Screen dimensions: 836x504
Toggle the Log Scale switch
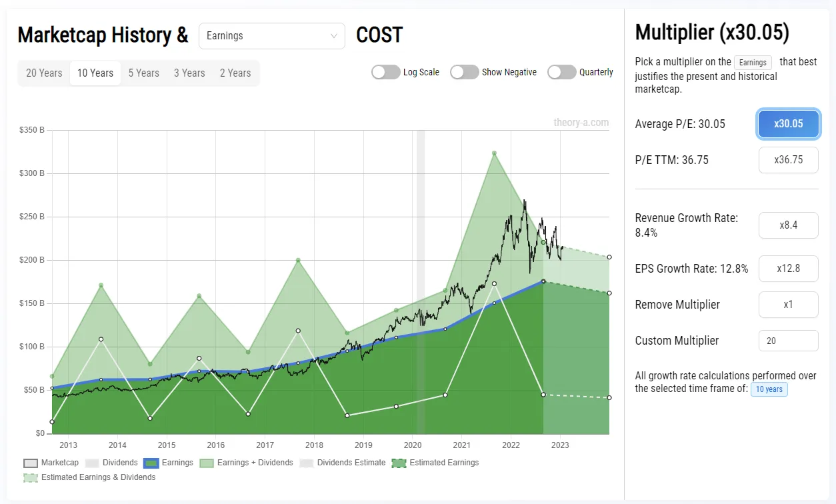click(385, 71)
